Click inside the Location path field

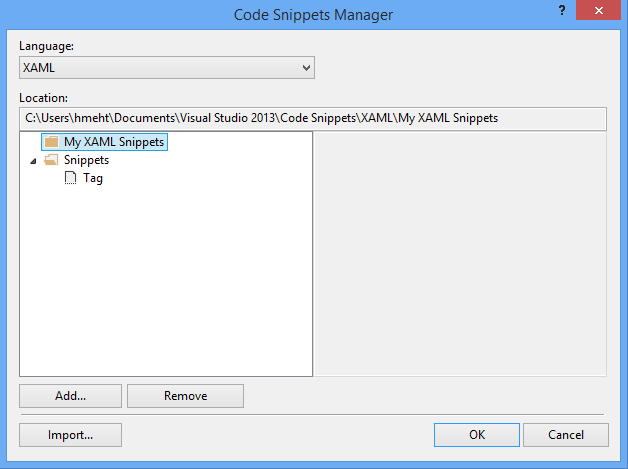(x=313, y=119)
